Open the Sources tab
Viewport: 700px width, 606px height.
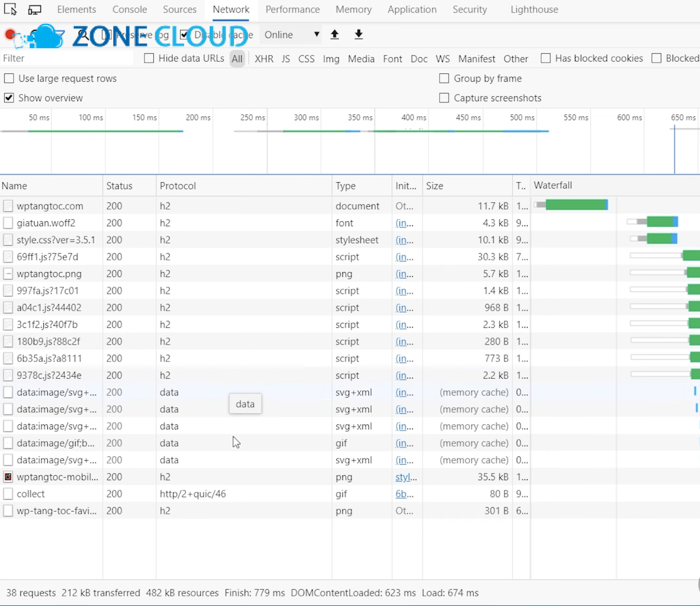(x=180, y=9)
